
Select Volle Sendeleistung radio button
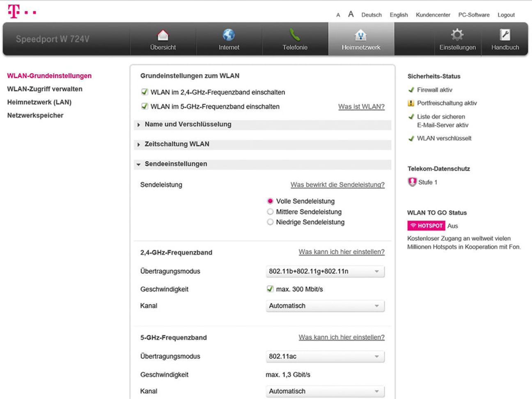coord(270,201)
